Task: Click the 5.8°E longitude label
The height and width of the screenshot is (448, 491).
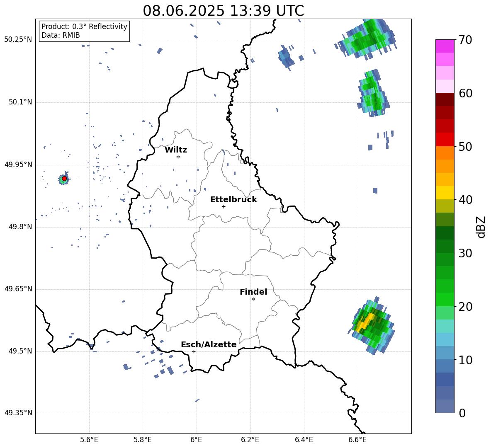Action: coord(143,440)
